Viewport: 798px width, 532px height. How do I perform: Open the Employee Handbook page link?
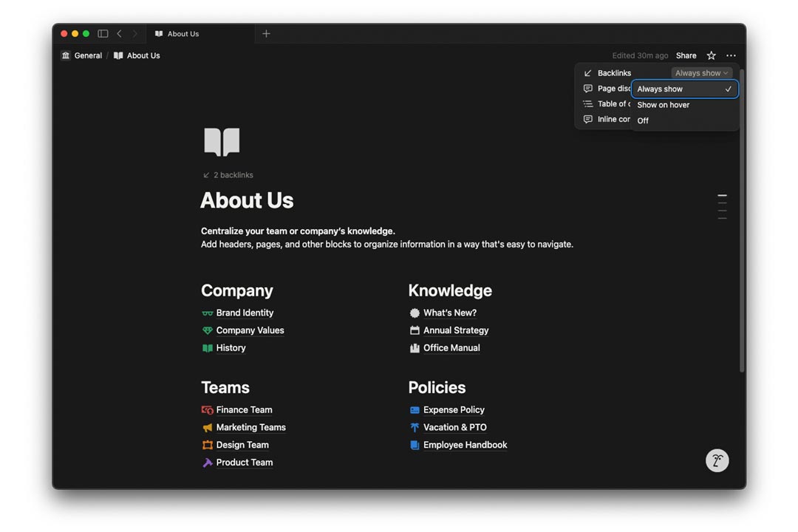[x=465, y=445]
